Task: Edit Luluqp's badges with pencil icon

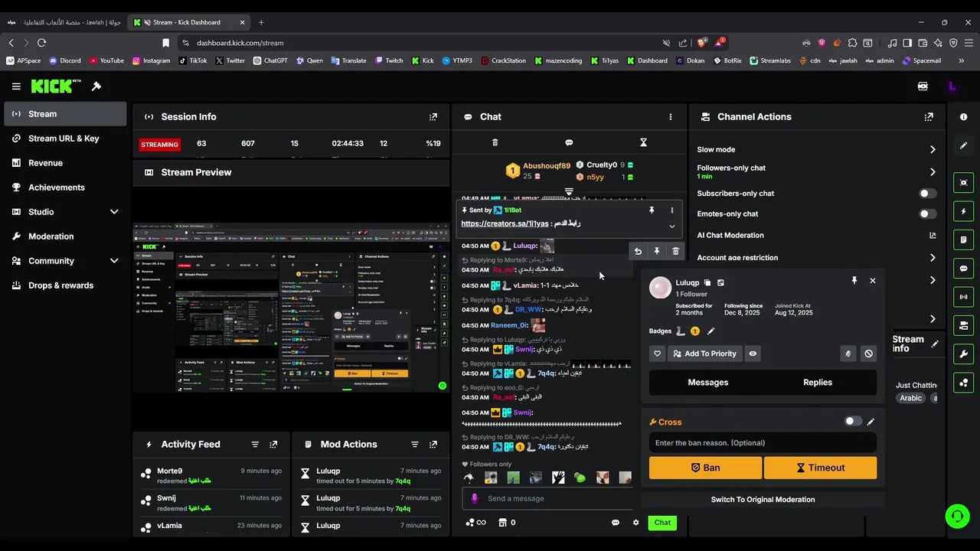Action: coord(710,331)
